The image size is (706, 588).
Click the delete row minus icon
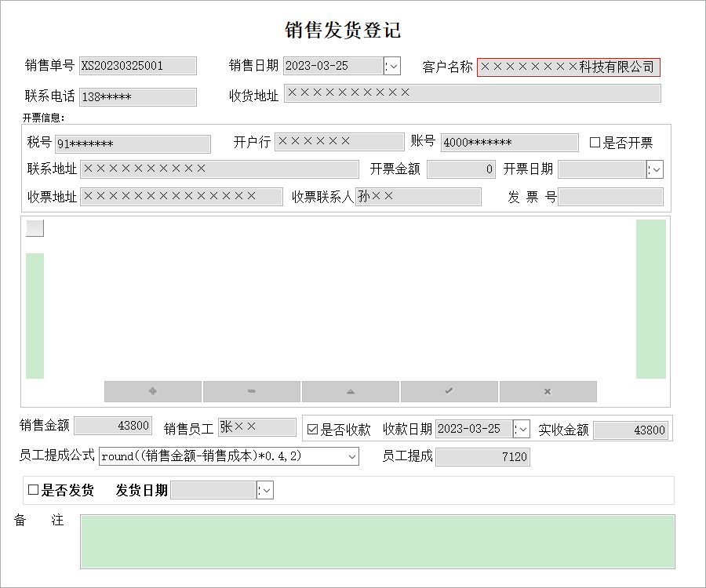coord(251,391)
